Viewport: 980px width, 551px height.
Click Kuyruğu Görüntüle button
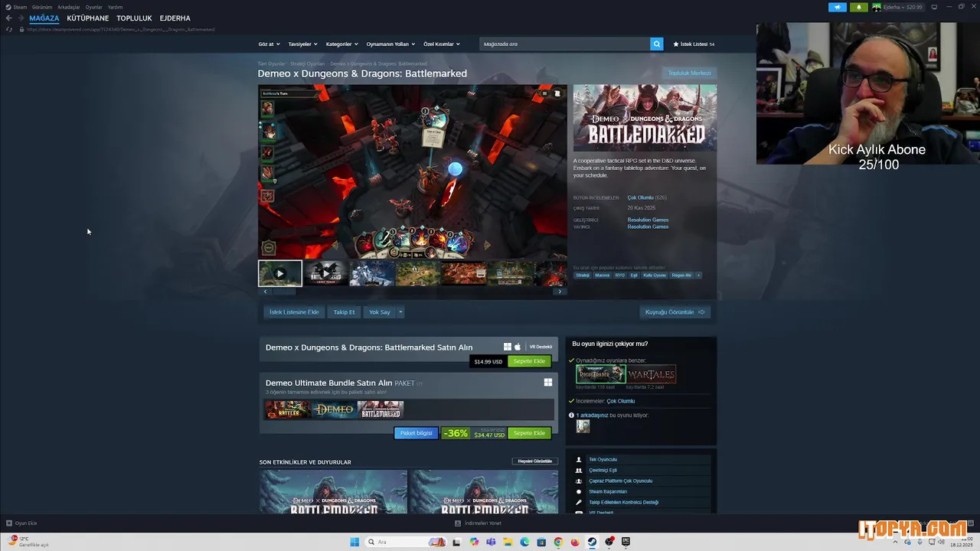pyautogui.click(x=675, y=312)
